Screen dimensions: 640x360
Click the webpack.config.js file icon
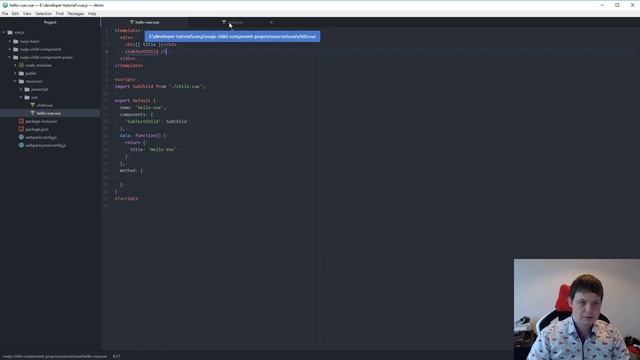21,137
